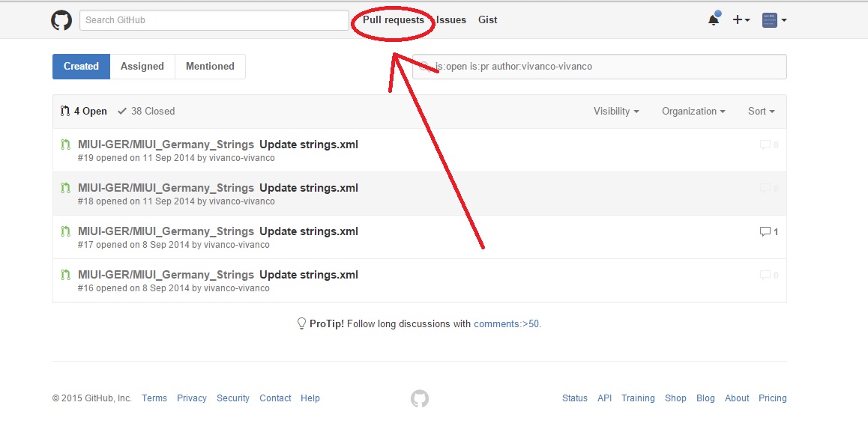
Task: Open Update strings.xml title of #19
Action: point(309,145)
